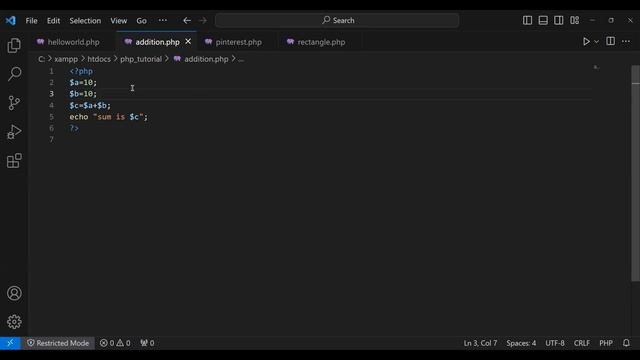Toggle the bottom panel layout icon
Viewport: 640px width, 360px height.
click(x=543, y=20)
